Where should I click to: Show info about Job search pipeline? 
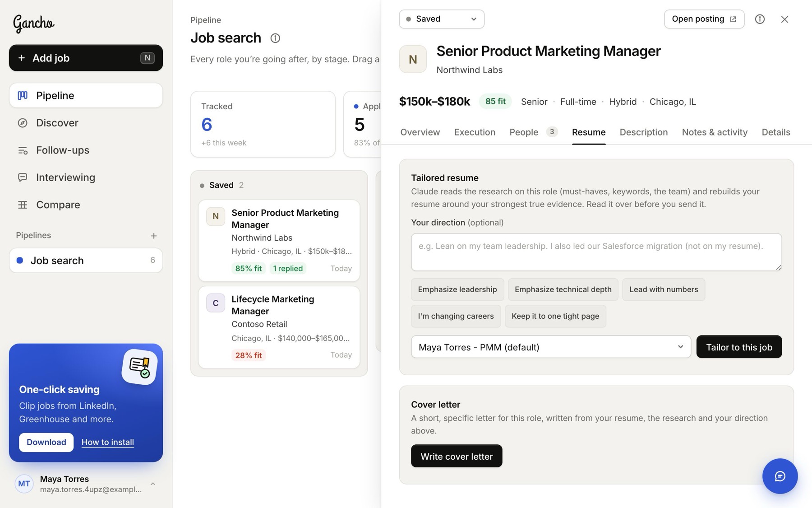pyautogui.click(x=275, y=38)
